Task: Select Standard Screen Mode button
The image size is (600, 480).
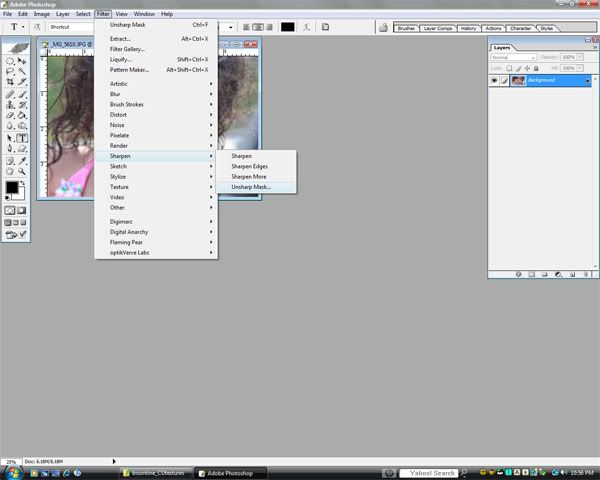Action: (8, 222)
